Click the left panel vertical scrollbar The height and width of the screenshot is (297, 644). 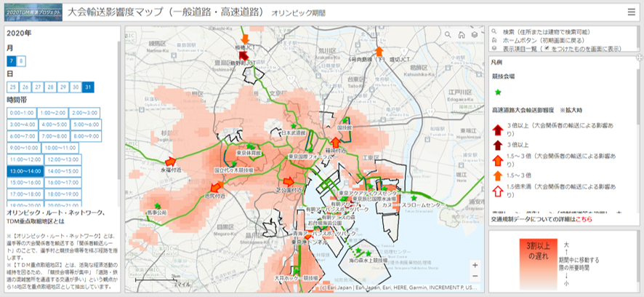pyautogui.click(x=119, y=109)
